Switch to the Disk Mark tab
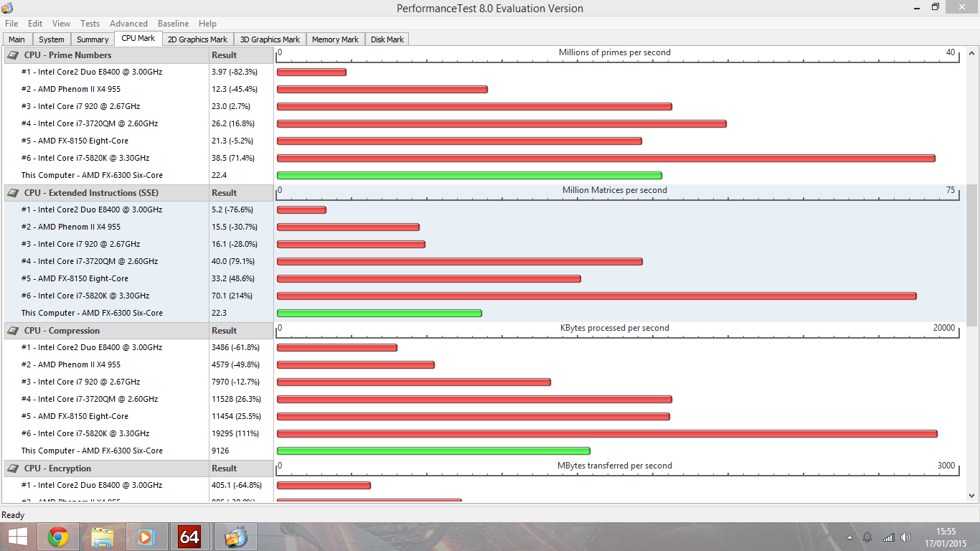Viewport: 980px width, 551px height. 387,39
